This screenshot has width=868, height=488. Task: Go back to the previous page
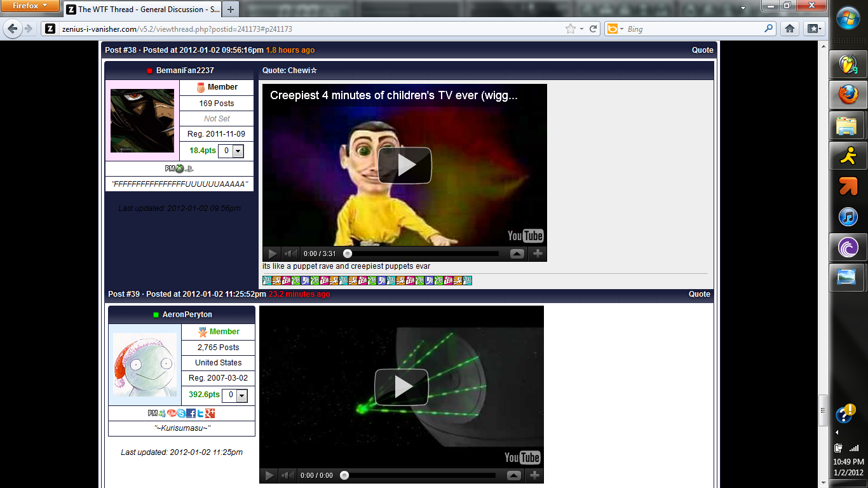pos(12,29)
